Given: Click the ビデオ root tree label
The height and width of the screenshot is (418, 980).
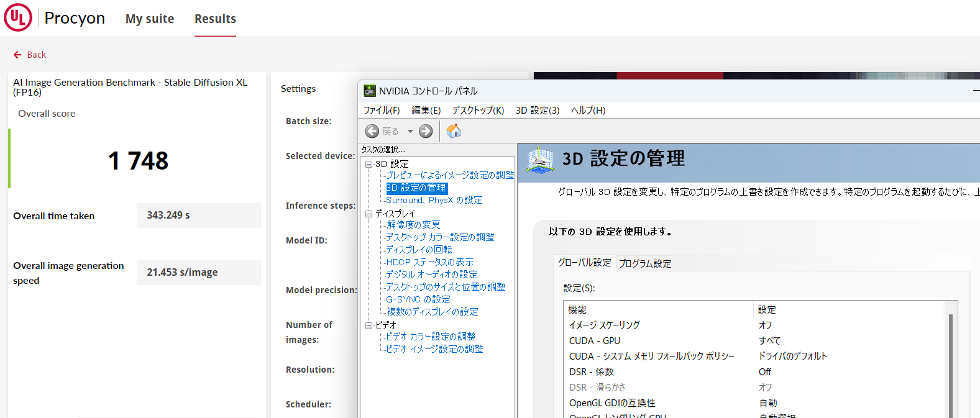Looking at the screenshot, I should click(386, 325).
